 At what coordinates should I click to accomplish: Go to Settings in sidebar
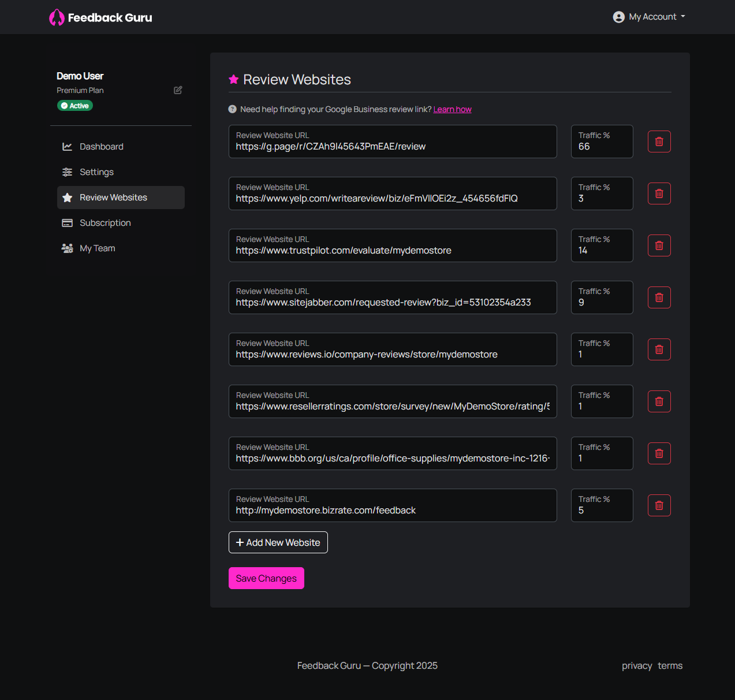coord(121,172)
